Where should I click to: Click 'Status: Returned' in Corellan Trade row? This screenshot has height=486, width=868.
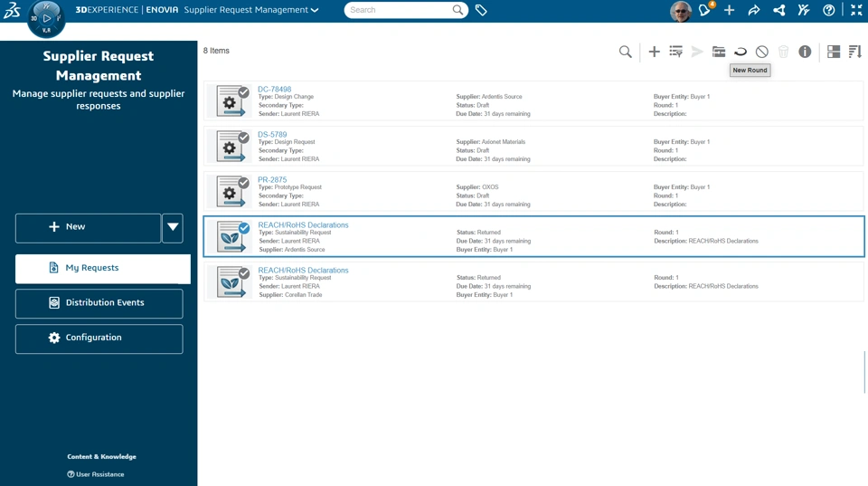pos(478,278)
